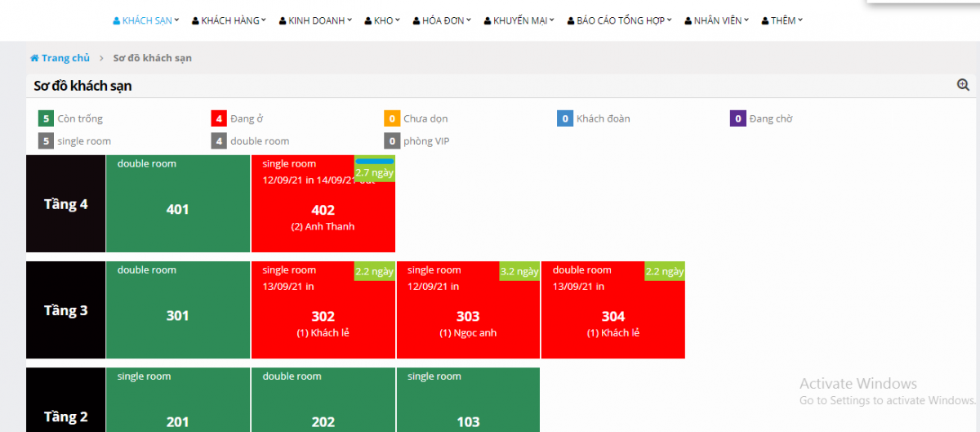Click the home icon beside Trang chủ

[34, 58]
